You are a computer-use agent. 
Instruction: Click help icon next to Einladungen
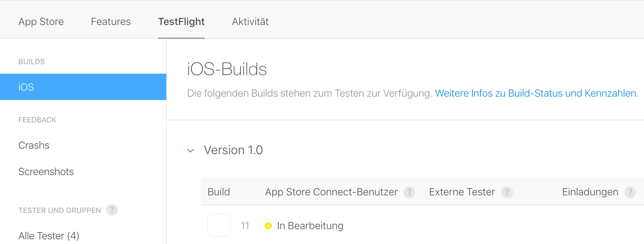630,192
